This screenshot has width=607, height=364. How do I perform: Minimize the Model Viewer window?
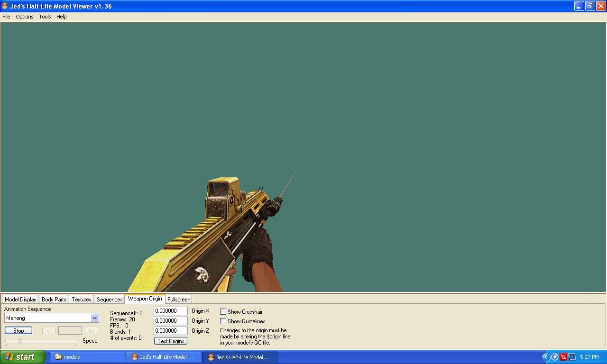point(579,6)
